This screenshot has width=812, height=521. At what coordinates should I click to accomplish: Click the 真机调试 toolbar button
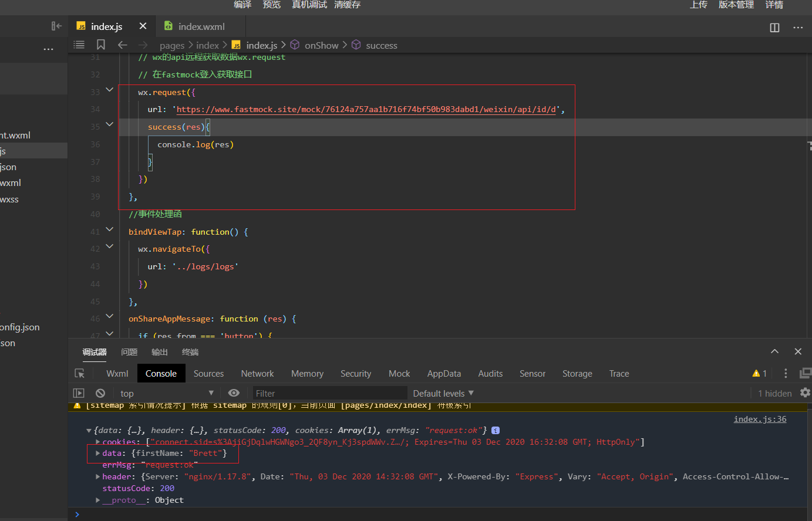pos(309,5)
